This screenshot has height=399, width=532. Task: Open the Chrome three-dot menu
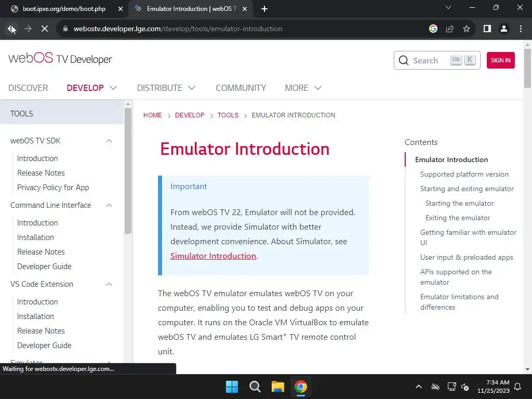[x=521, y=29]
